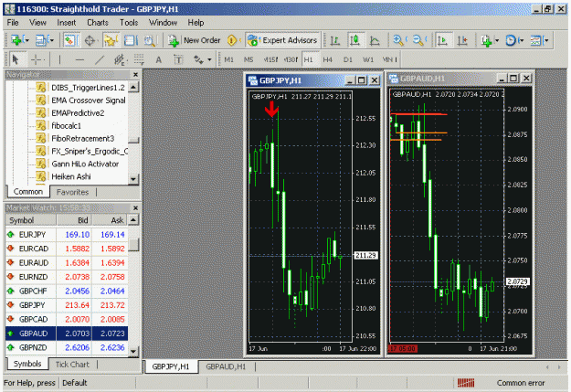571x392 pixels.
Task: Open the Tools menu
Action: point(129,23)
